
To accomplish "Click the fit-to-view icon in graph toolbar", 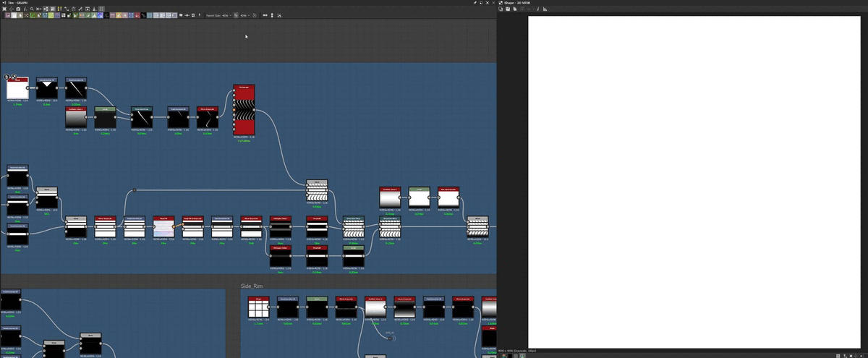I will click(4, 9).
